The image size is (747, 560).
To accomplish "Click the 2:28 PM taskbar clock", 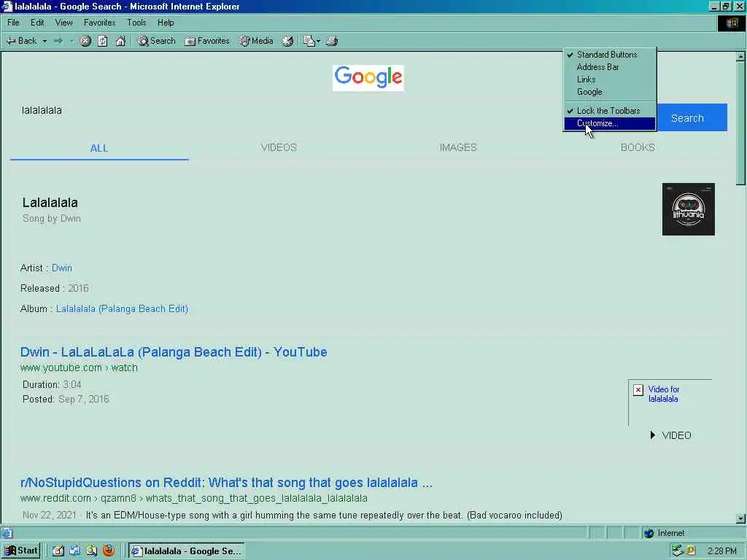I will tap(721, 551).
